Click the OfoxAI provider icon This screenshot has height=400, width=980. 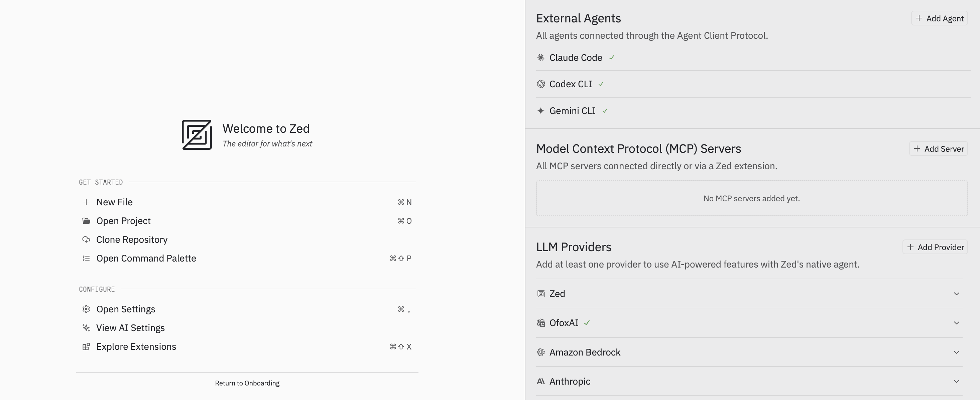pos(540,323)
